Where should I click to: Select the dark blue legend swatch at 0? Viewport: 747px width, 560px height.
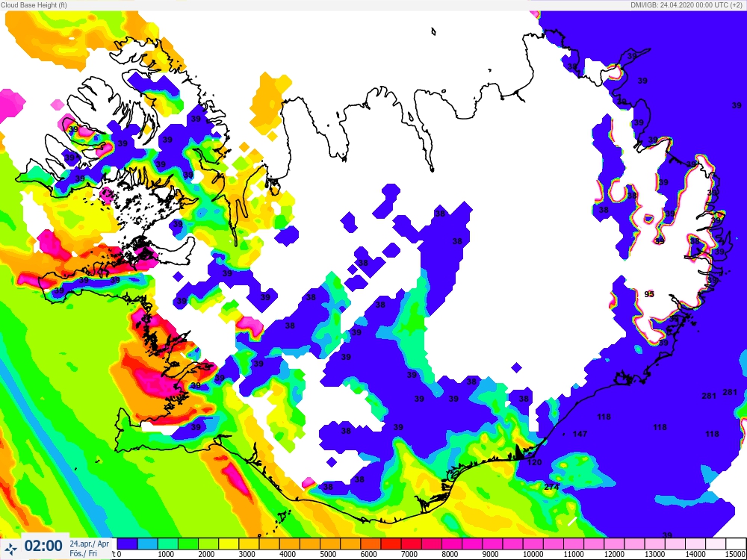tap(127, 544)
